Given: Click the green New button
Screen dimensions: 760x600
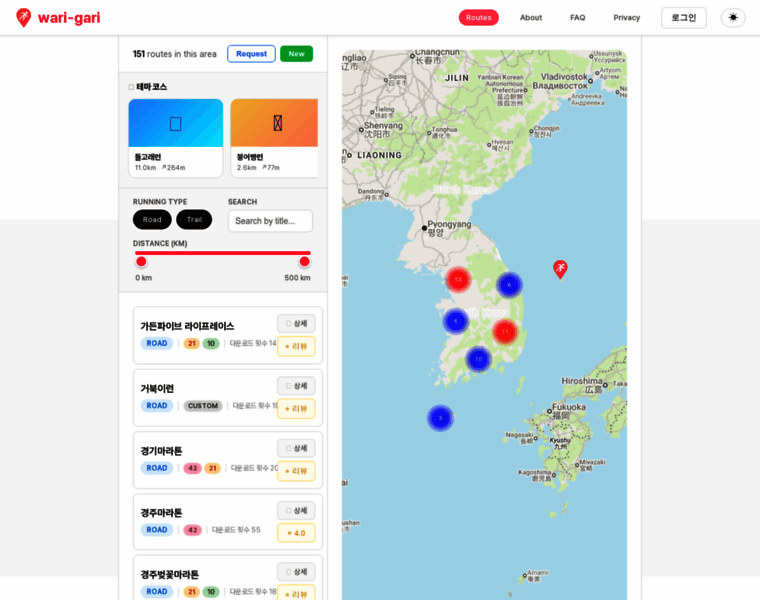Looking at the screenshot, I should click(296, 54).
